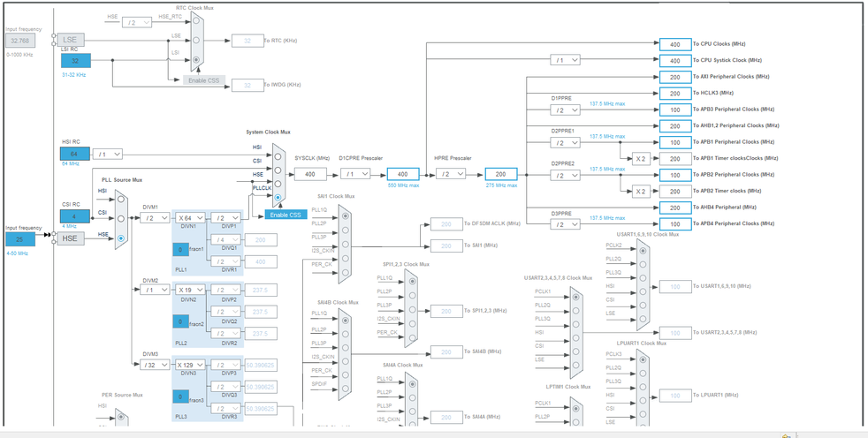Click the blue LSI RC value block
Viewport: 868px width, 438px height.
[75, 61]
